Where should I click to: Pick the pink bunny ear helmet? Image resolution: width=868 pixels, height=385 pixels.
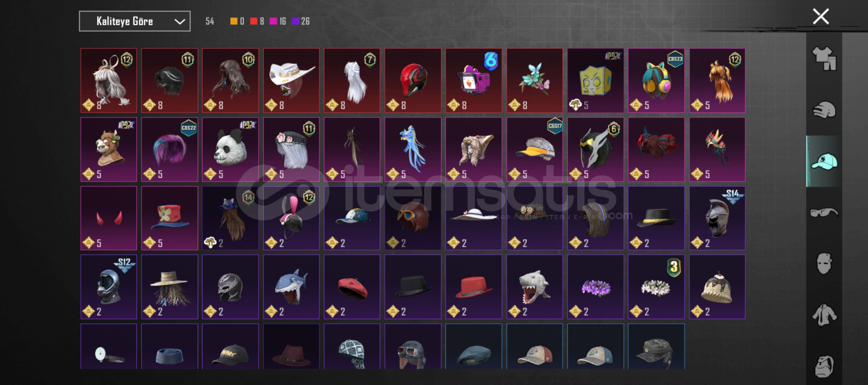[291, 218]
